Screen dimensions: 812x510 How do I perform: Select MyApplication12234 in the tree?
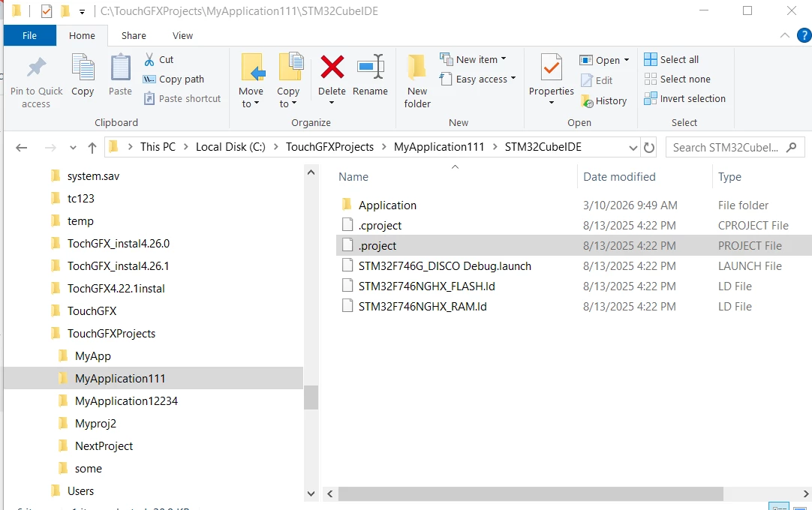point(126,401)
